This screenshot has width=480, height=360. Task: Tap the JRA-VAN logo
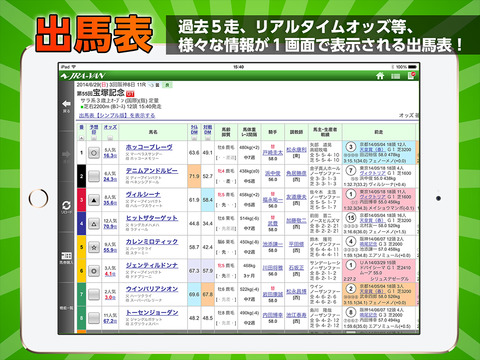(x=83, y=76)
